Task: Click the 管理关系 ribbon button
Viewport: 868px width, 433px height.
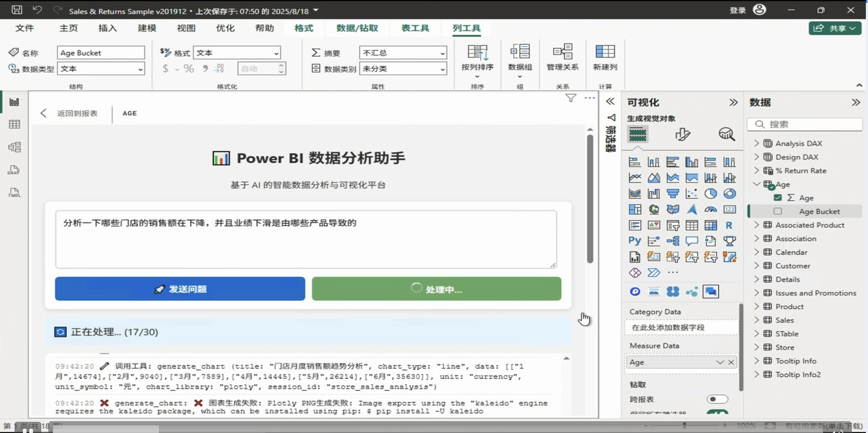Action: pos(563,58)
